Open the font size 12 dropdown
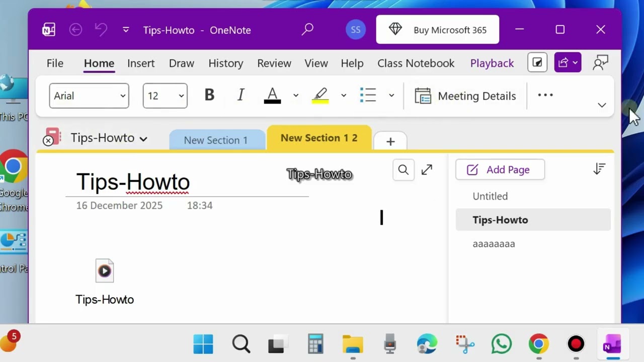The width and height of the screenshot is (644, 362). [x=165, y=96]
